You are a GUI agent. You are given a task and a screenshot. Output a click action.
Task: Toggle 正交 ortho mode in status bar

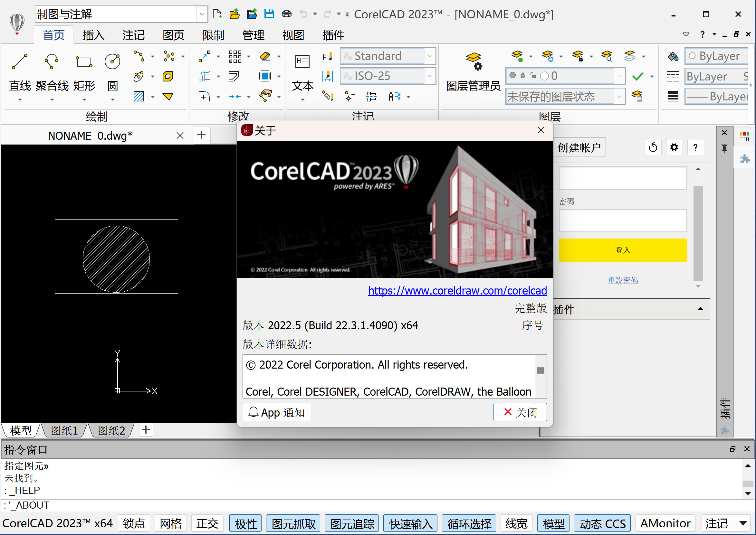[207, 523]
